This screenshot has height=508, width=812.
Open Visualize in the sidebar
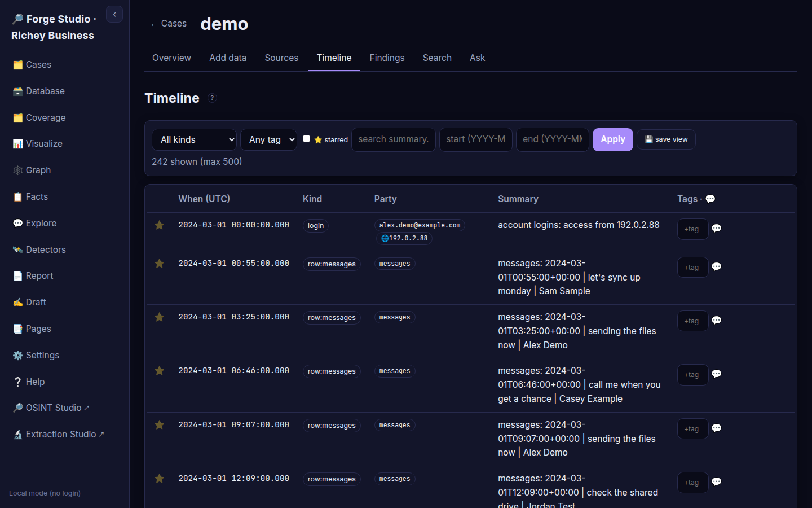click(x=64, y=143)
